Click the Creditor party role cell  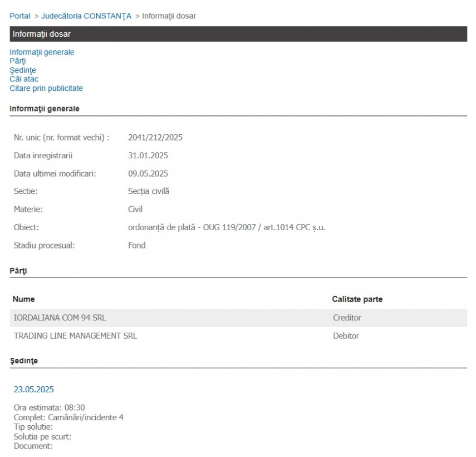(347, 318)
